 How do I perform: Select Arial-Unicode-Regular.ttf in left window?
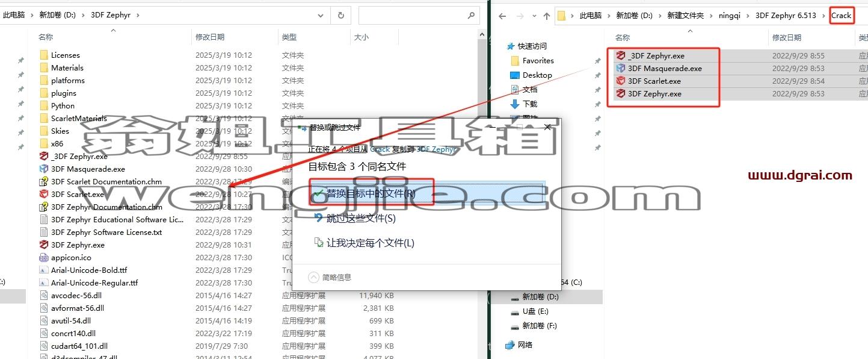(94, 283)
